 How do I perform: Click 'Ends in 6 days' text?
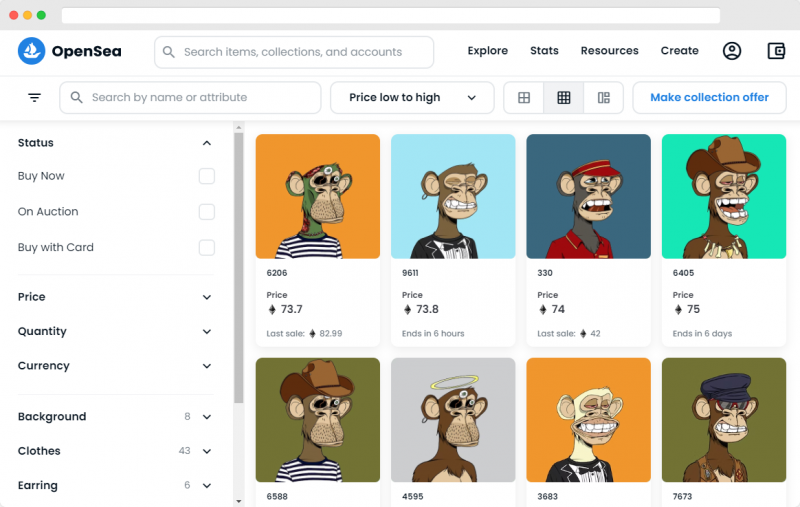click(x=702, y=334)
